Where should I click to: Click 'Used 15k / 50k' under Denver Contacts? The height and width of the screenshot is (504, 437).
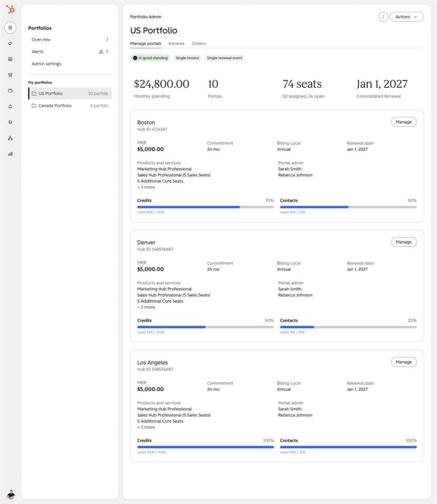(293, 332)
